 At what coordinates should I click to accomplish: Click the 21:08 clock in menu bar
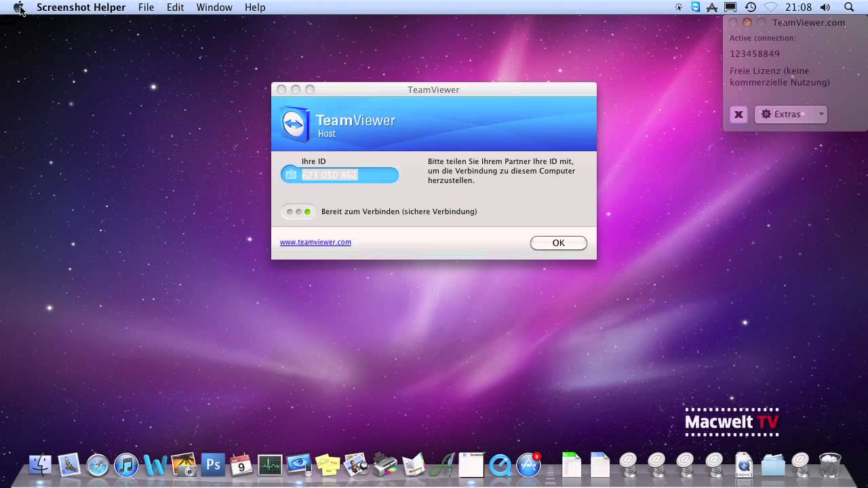coord(798,7)
